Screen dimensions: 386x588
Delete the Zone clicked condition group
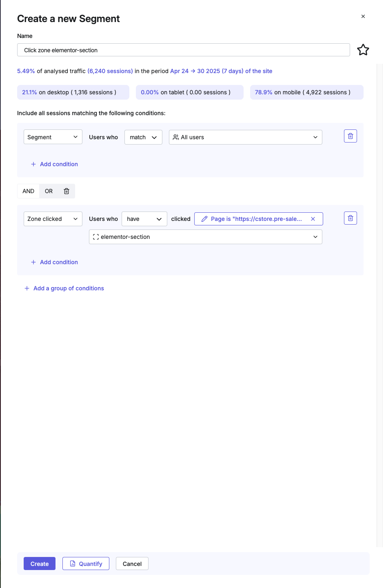point(351,218)
